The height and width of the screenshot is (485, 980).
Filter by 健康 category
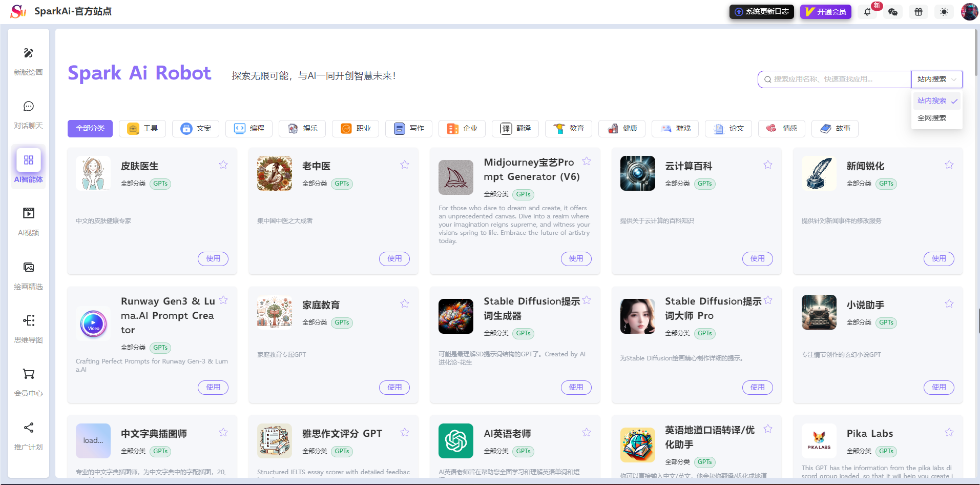pos(622,129)
